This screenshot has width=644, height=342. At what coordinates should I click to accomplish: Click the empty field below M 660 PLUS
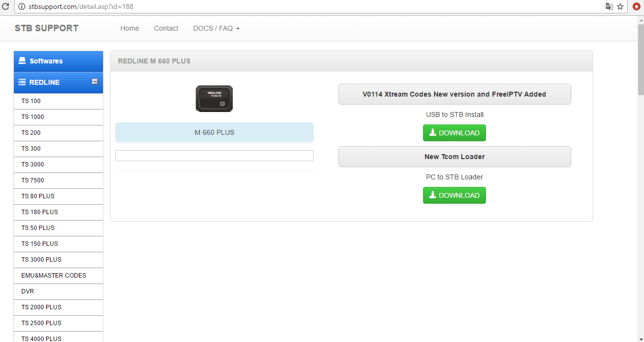click(215, 156)
